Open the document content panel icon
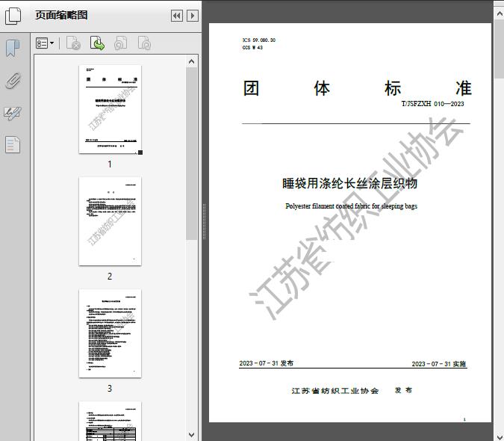This screenshot has width=504, height=441. pyautogui.click(x=13, y=144)
